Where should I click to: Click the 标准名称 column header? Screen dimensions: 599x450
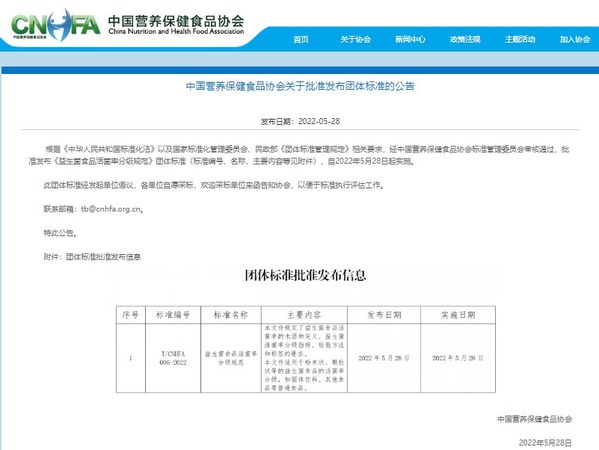pyautogui.click(x=231, y=315)
